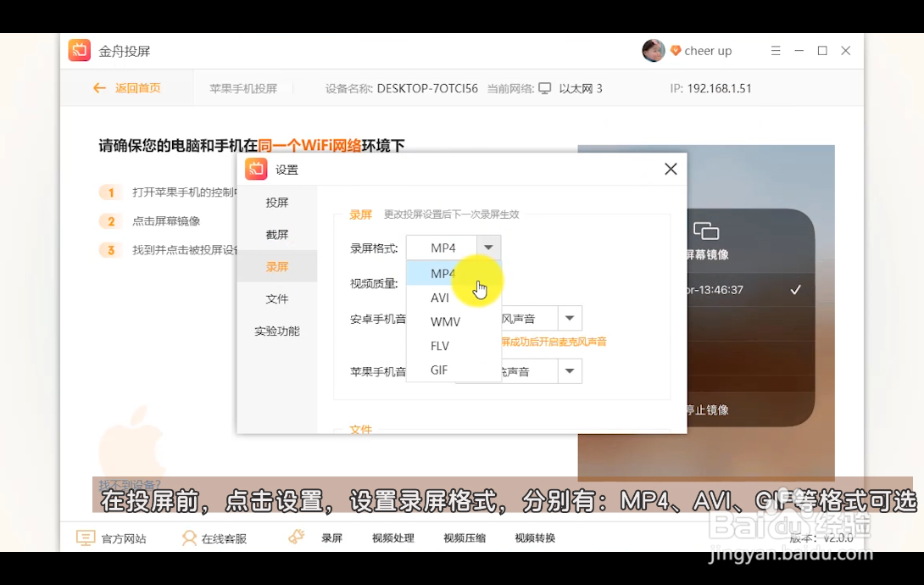The image size is (924, 585).
Task: Click the VIP badge beside cheer up
Action: pos(676,51)
